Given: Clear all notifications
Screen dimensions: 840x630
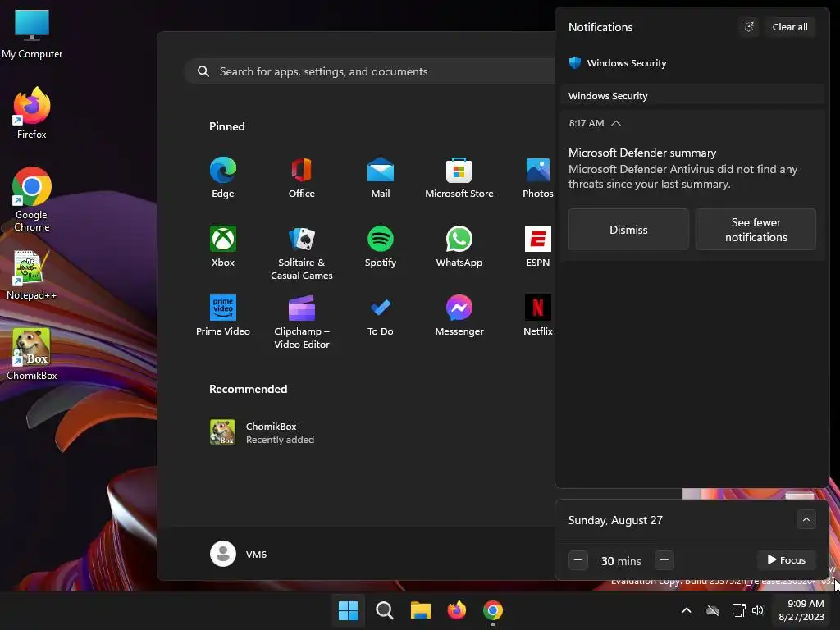Looking at the screenshot, I should click(x=790, y=27).
